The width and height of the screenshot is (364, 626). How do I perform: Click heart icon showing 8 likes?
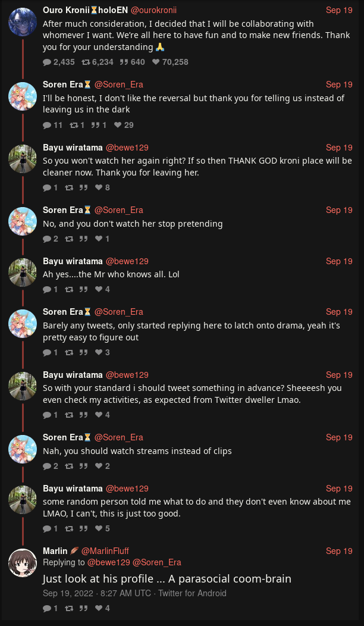pyautogui.click(x=99, y=187)
